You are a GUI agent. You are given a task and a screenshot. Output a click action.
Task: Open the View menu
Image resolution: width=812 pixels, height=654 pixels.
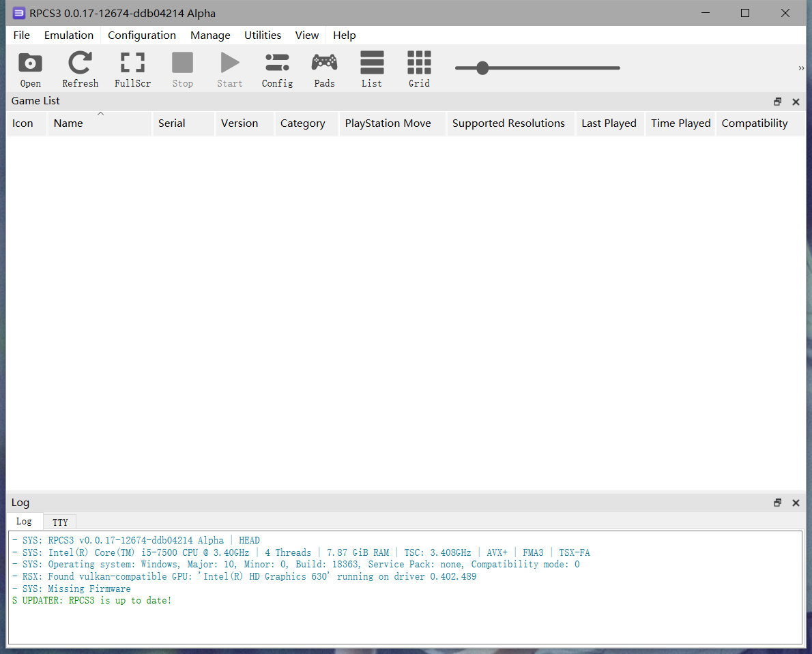[307, 35]
